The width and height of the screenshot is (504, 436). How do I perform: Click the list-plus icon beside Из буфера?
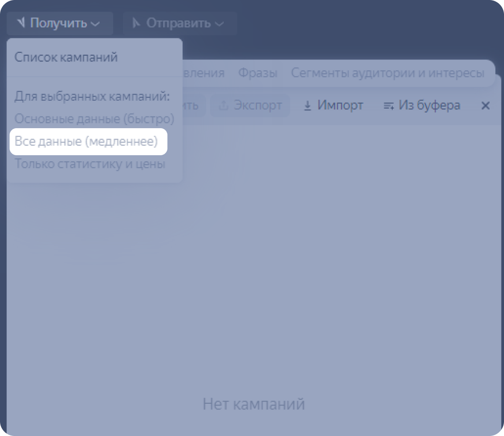(388, 106)
